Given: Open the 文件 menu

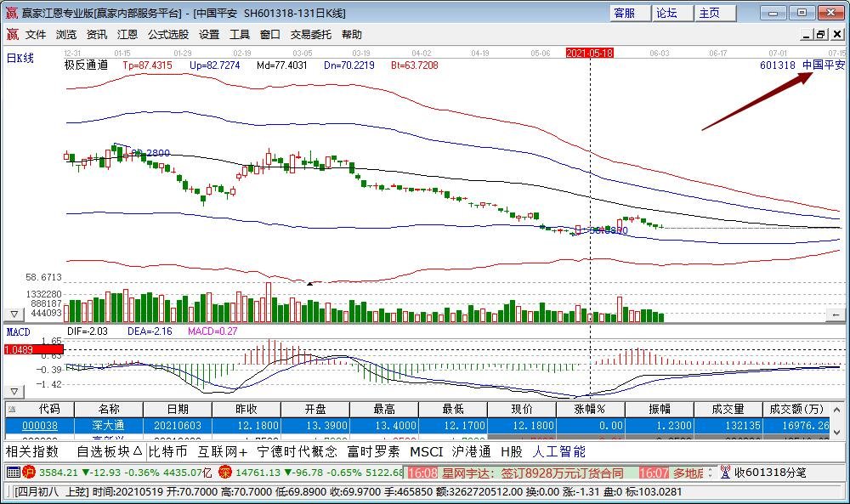Looking at the screenshot, I should point(36,35).
